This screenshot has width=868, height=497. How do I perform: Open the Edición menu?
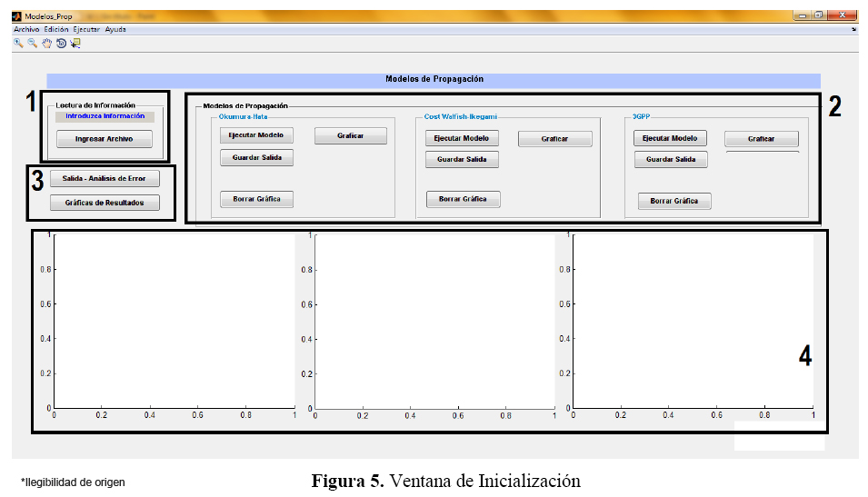click(x=55, y=29)
